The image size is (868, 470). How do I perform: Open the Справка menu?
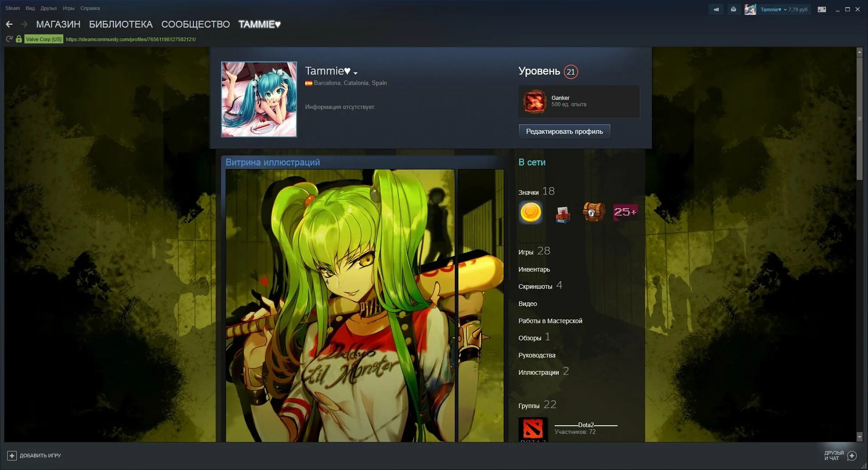point(90,8)
